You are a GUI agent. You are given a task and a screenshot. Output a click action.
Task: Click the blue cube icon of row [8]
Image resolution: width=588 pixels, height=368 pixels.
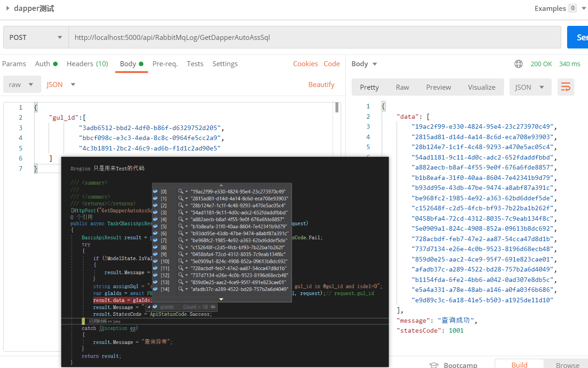point(156,247)
